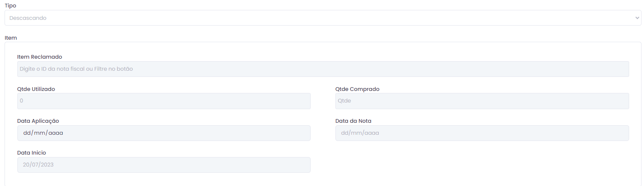Click the Data Aplicação label
644x186 pixels.
click(38, 121)
